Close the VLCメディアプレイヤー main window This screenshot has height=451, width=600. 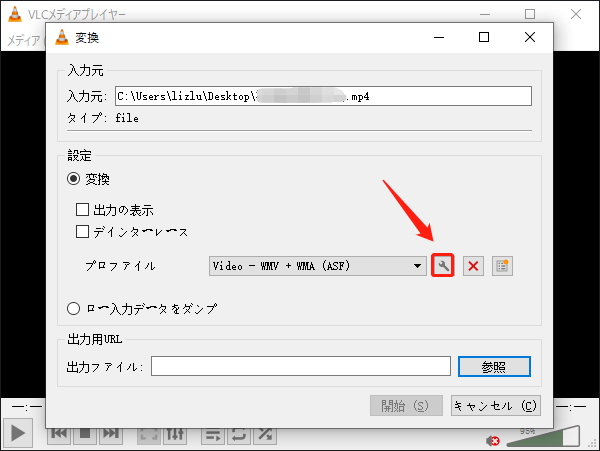[576, 14]
